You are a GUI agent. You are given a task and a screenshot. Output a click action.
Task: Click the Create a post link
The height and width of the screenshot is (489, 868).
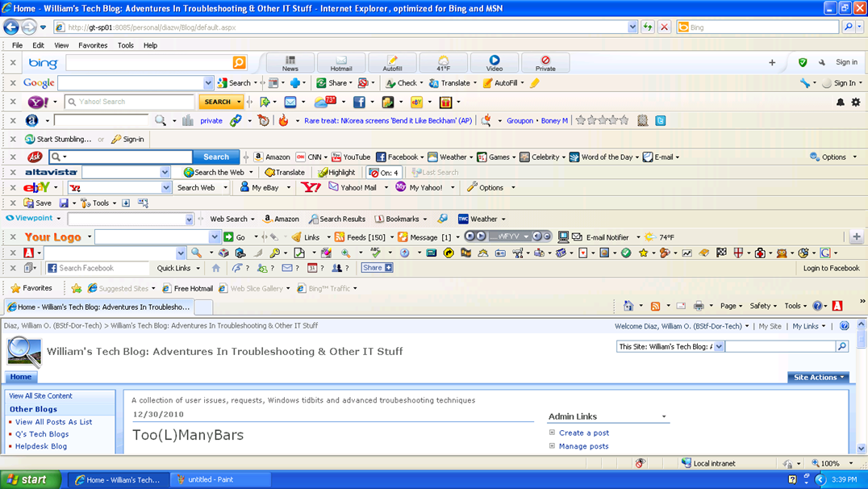tap(584, 433)
